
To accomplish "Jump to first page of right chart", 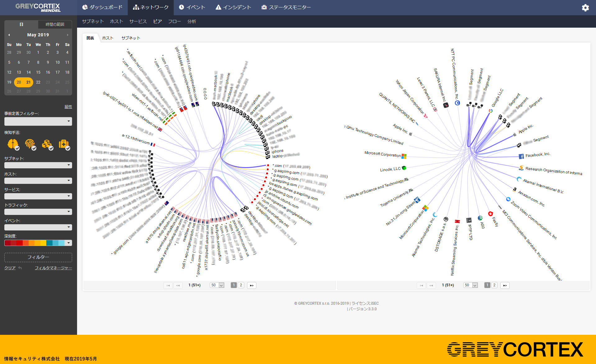I will (x=421, y=285).
